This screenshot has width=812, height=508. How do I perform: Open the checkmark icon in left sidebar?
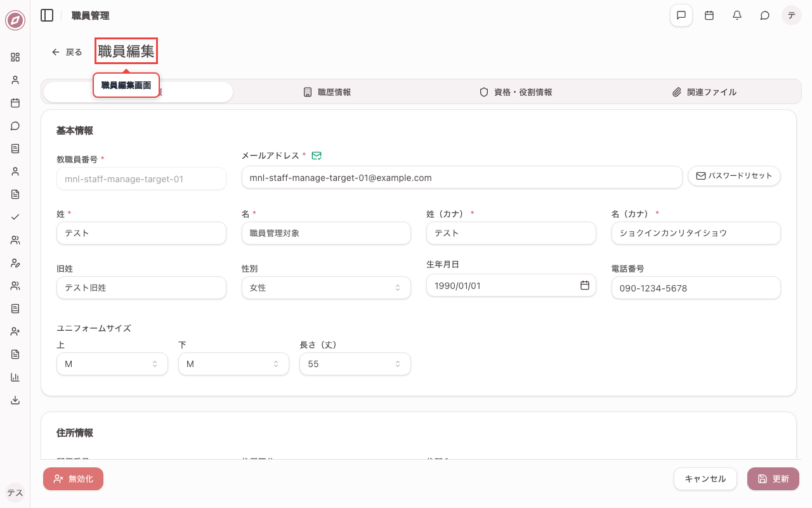click(15, 217)
